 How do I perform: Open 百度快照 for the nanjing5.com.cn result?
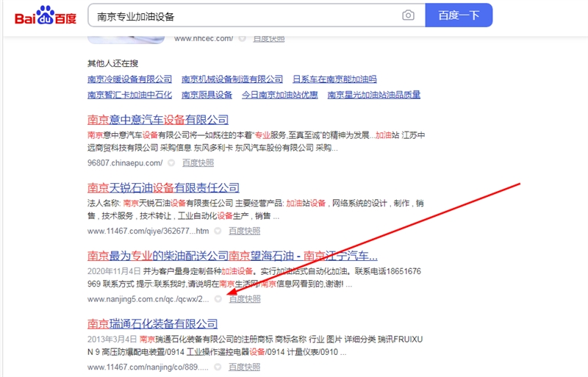tap(244, 299)
